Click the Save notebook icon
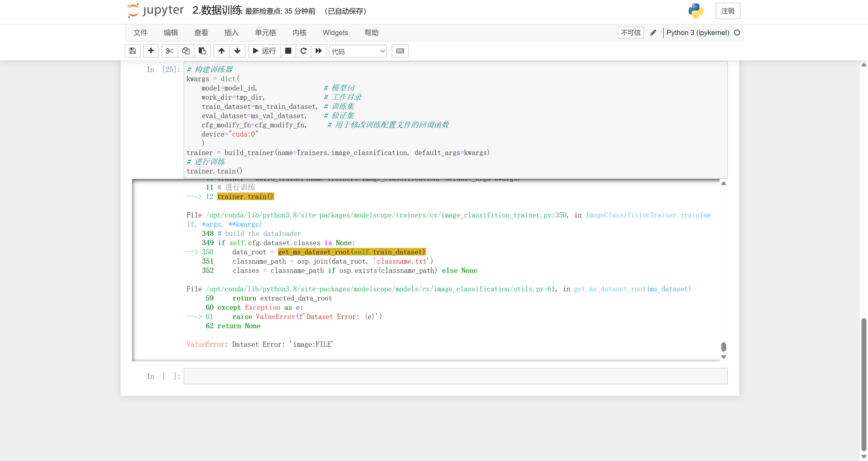Viewport: 868px width, 461px height. [133, 50]
